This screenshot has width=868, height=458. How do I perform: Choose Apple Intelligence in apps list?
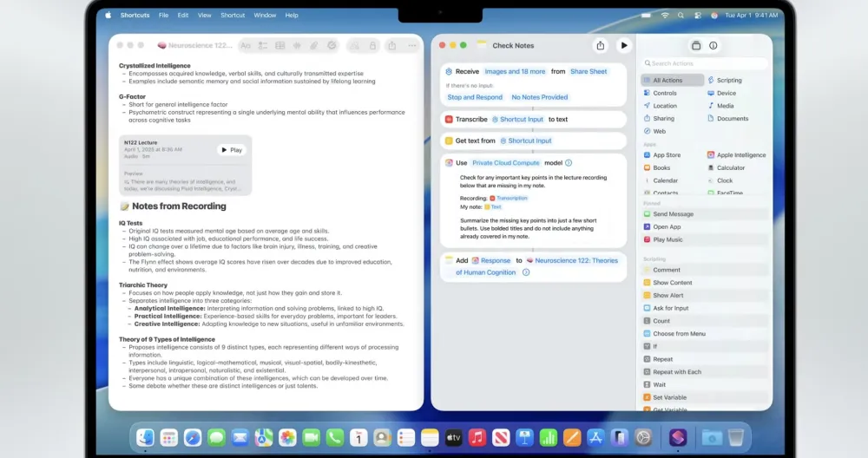736,155
